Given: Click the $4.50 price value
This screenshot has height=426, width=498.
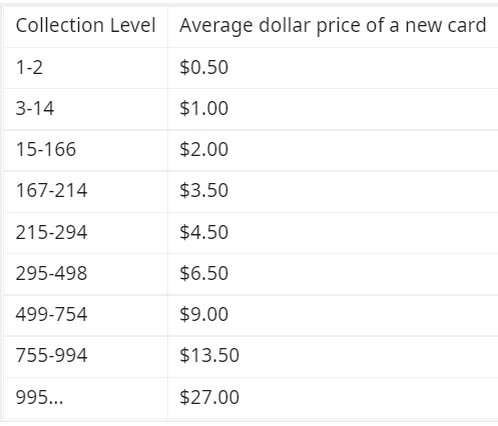Looking at the screenshot, I should 204,232.
